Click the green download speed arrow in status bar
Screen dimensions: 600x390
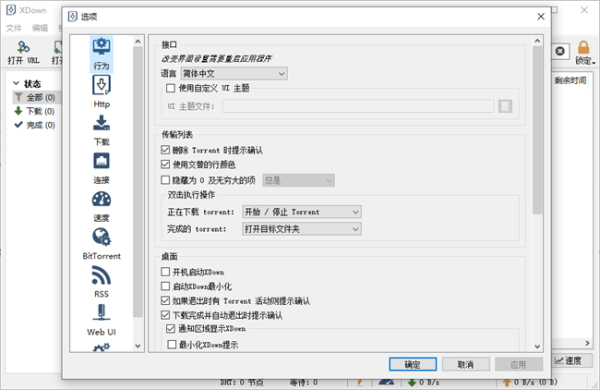tap(412, 382)
